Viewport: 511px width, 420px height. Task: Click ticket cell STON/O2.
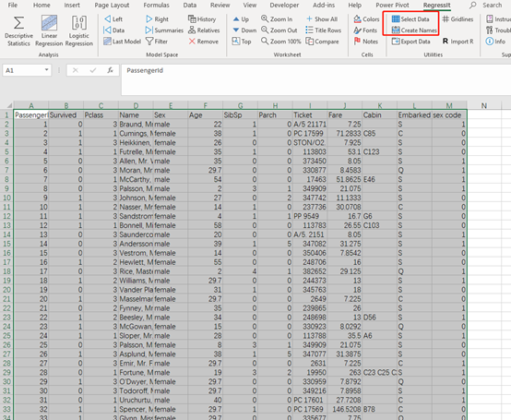(x=310, y=143)
